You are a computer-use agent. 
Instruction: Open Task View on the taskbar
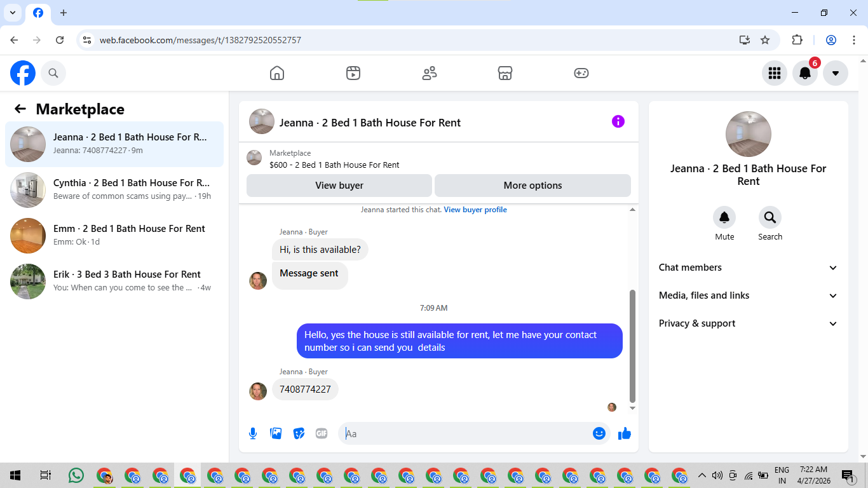tap(45, 475)
